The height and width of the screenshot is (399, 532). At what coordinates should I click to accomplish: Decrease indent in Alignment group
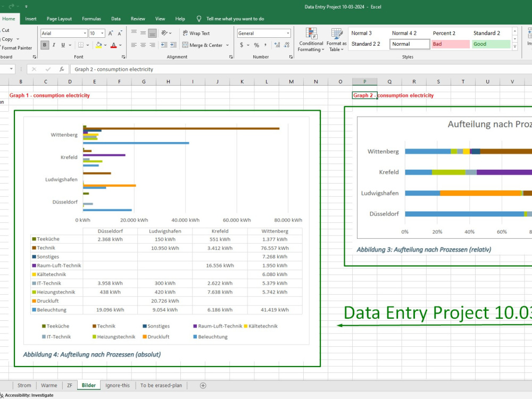[164, 45]
